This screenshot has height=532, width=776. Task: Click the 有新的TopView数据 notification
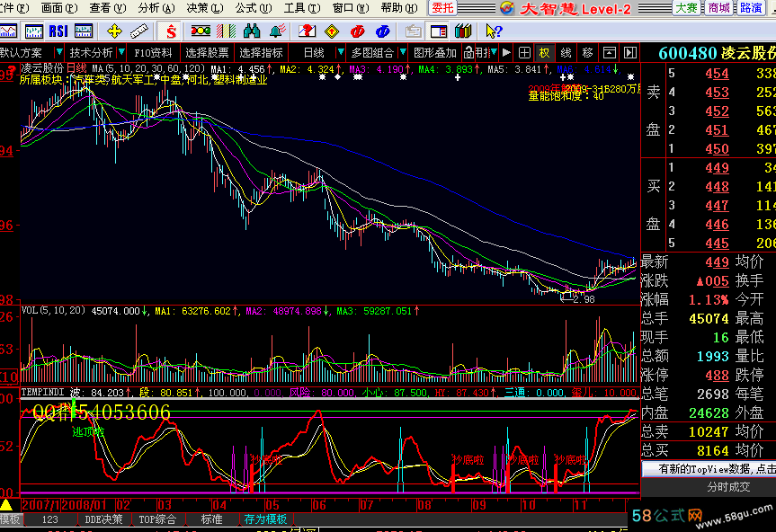[709, 469]
